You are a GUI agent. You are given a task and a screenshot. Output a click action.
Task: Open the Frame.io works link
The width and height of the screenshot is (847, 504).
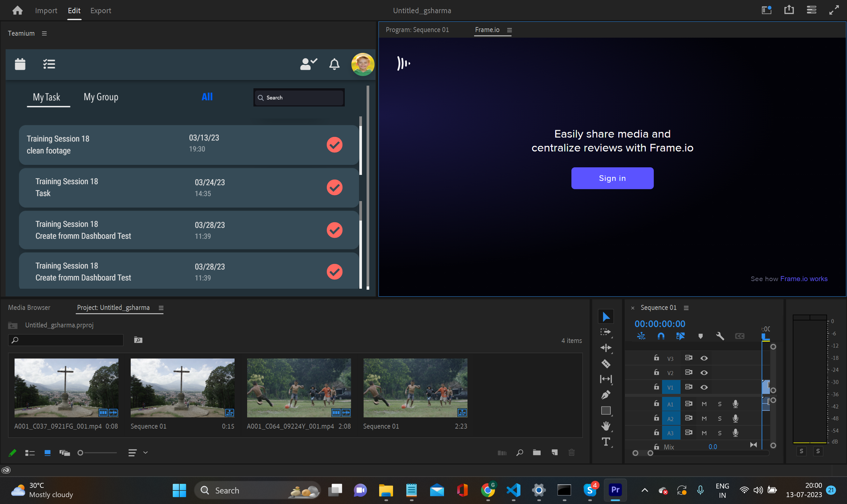(804, 279)
